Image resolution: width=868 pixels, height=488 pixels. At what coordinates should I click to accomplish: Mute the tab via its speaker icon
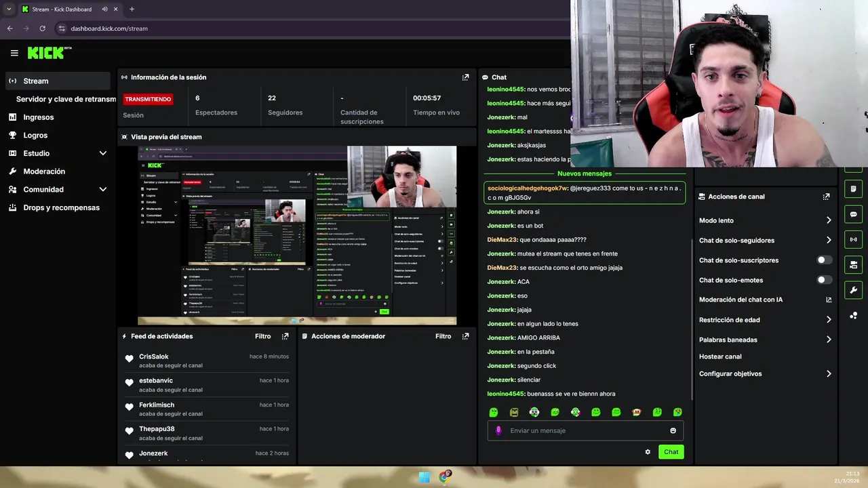tap(104, 9)
